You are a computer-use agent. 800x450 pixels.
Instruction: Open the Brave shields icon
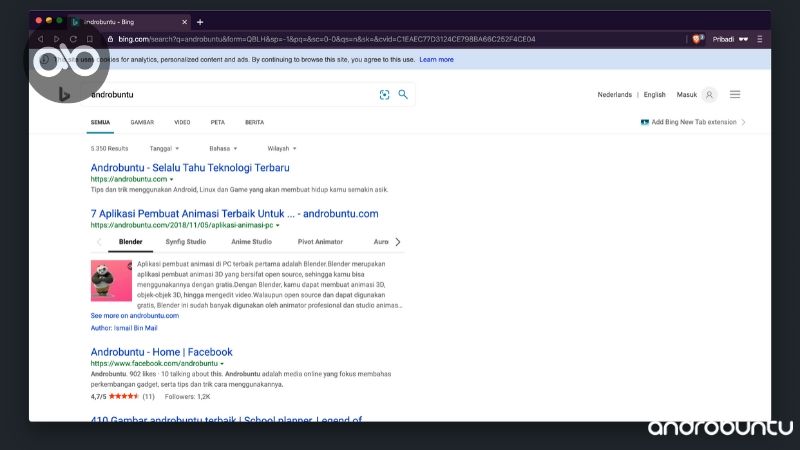click(697, 39)
